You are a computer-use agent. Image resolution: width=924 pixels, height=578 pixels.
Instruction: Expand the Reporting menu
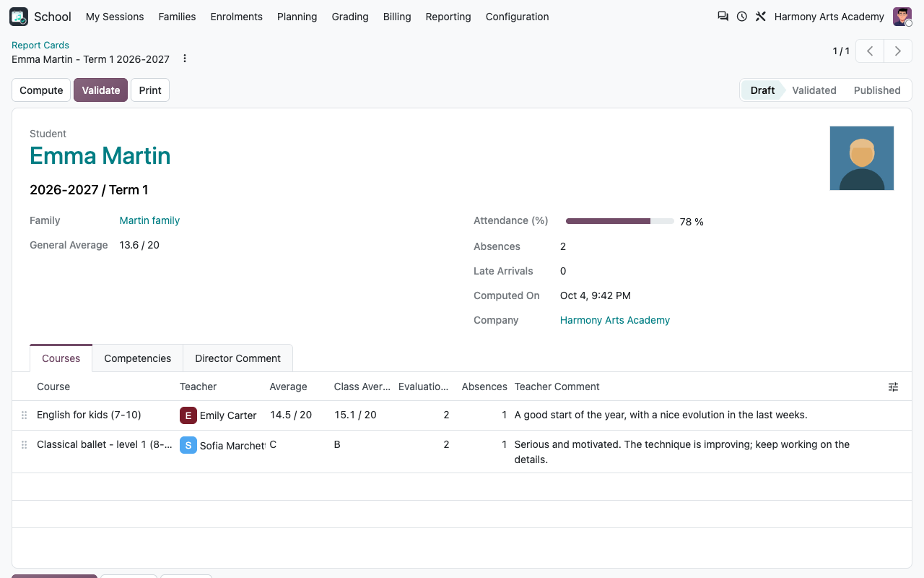tap(448, 17)
